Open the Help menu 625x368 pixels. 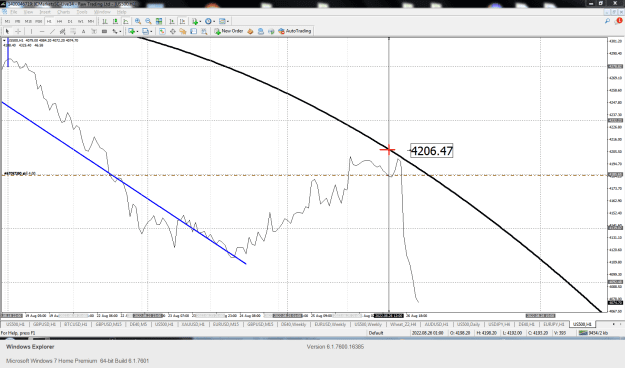[121, 12]
